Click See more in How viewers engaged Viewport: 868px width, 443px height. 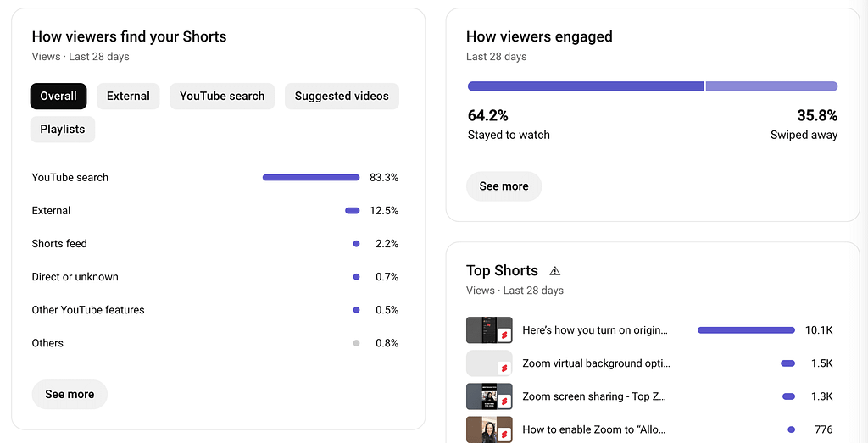504,186
